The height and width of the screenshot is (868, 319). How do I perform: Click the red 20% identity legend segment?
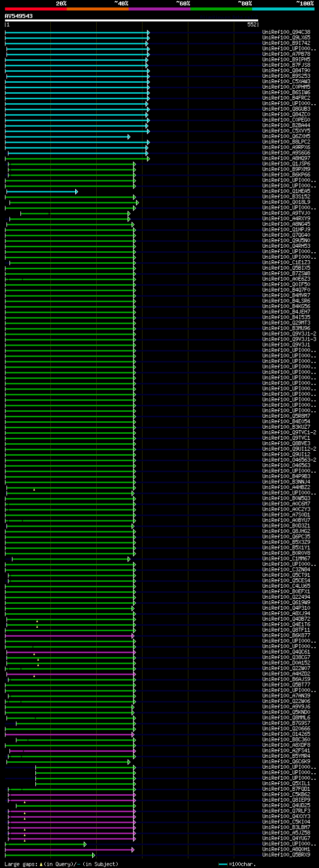[x=36, y=8]
